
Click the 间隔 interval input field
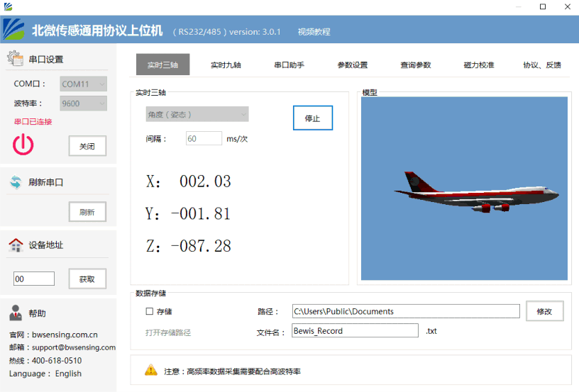[204, 138]
